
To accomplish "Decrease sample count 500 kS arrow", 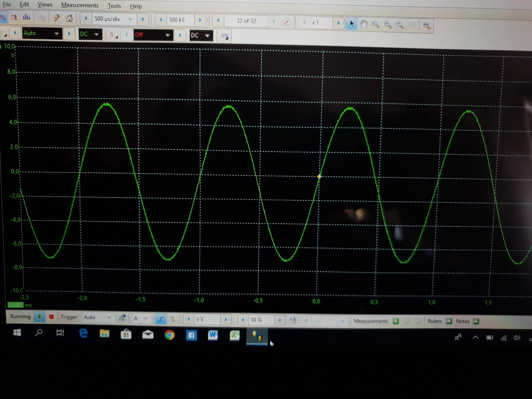I will coord(161,20).
